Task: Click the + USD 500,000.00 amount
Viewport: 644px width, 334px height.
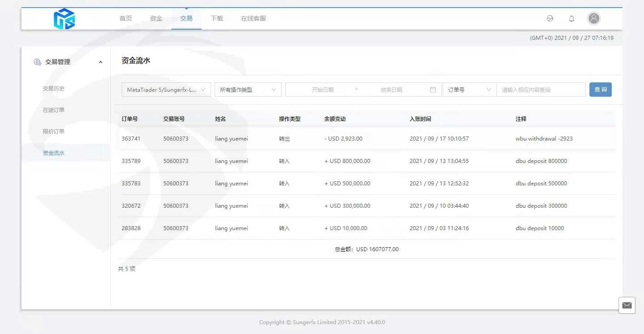Action: [x=347, y=184]
